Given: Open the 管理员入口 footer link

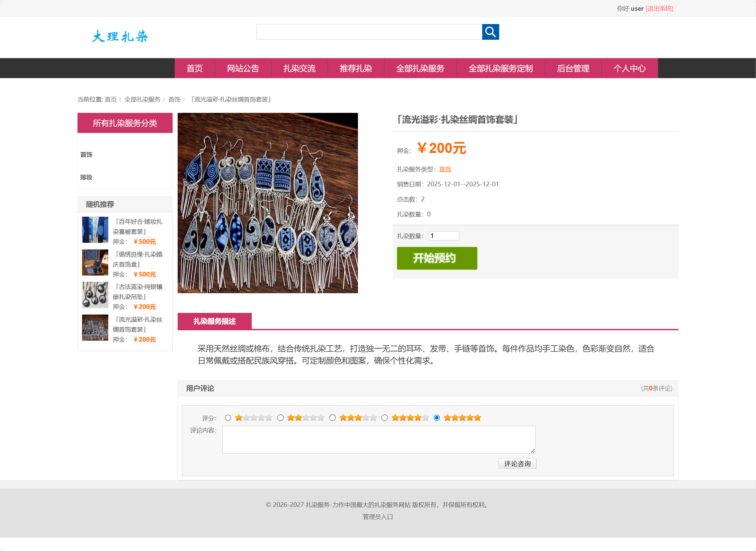Looking at the screenshot, I should pos(377,517).
